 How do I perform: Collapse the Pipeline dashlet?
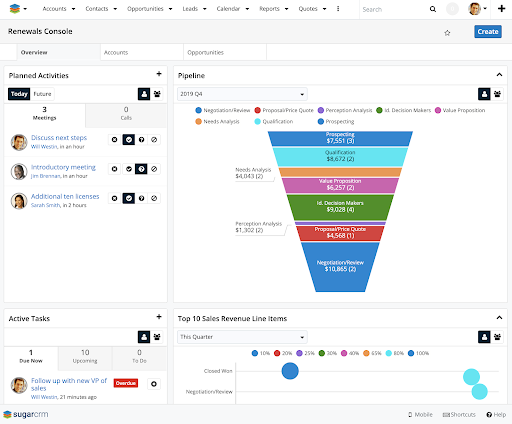click(499, 75)
